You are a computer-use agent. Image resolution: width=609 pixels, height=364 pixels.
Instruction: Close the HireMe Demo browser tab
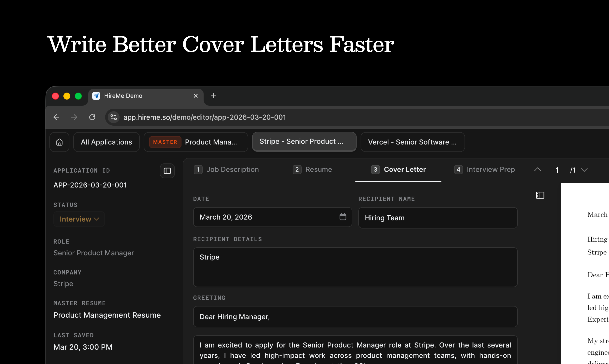click(195, 96)
